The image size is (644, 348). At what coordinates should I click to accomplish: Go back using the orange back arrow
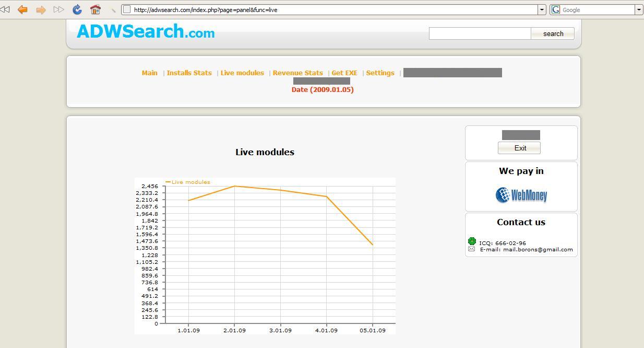click(22, 9)
